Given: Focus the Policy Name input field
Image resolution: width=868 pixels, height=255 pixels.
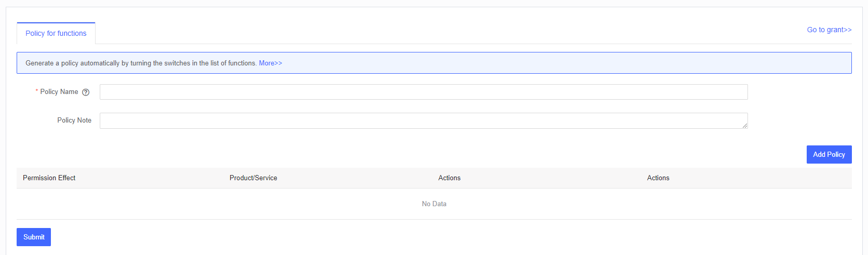Looking at the screenshot, I should pyautogui.click(x=423, y=92).
